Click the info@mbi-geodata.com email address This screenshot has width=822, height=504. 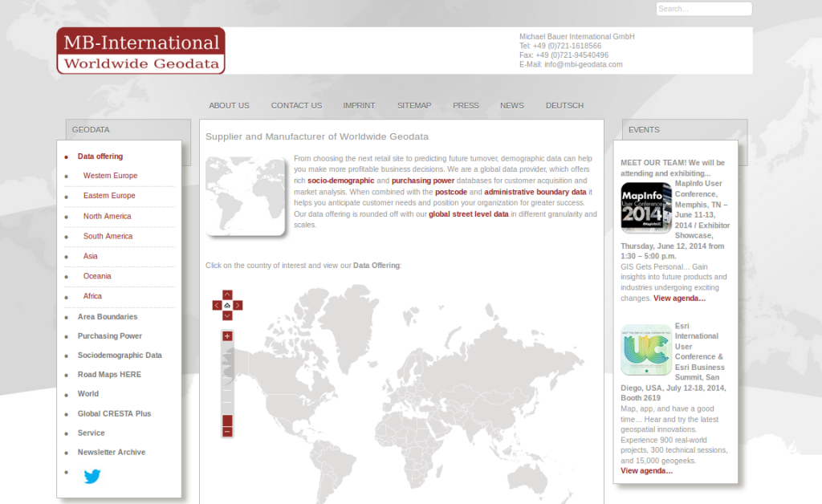click(584, 64)
